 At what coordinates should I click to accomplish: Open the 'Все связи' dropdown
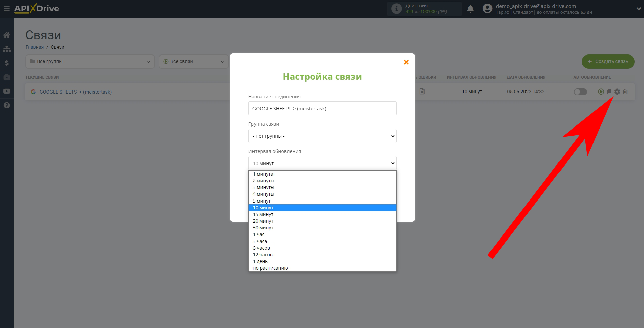[194, 62]
